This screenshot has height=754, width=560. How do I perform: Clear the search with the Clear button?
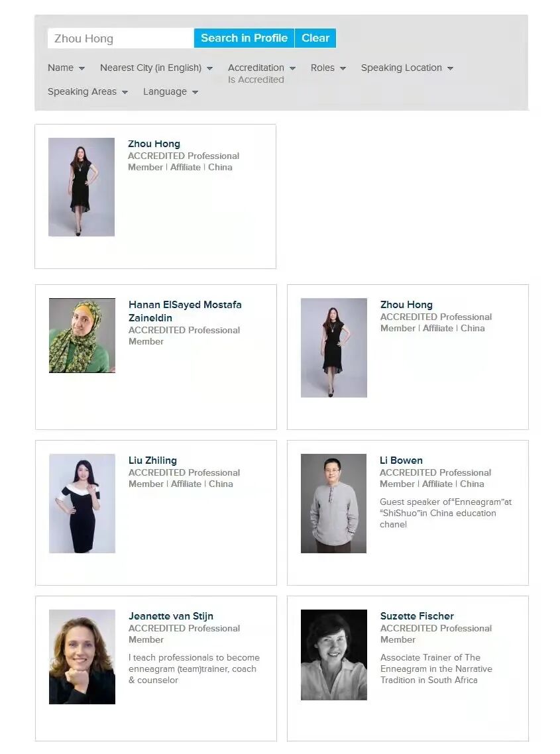pyautogui.click(x=315, y=38)
